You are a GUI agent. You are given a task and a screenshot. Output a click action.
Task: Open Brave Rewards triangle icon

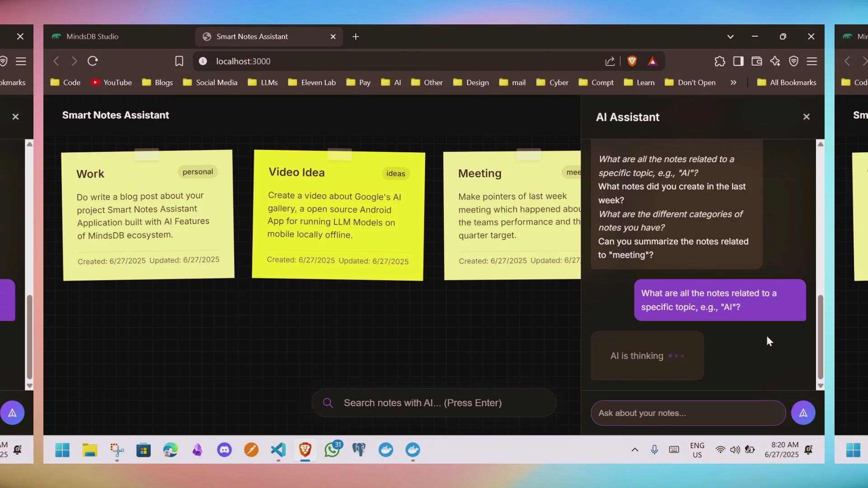tap(652, 61)
